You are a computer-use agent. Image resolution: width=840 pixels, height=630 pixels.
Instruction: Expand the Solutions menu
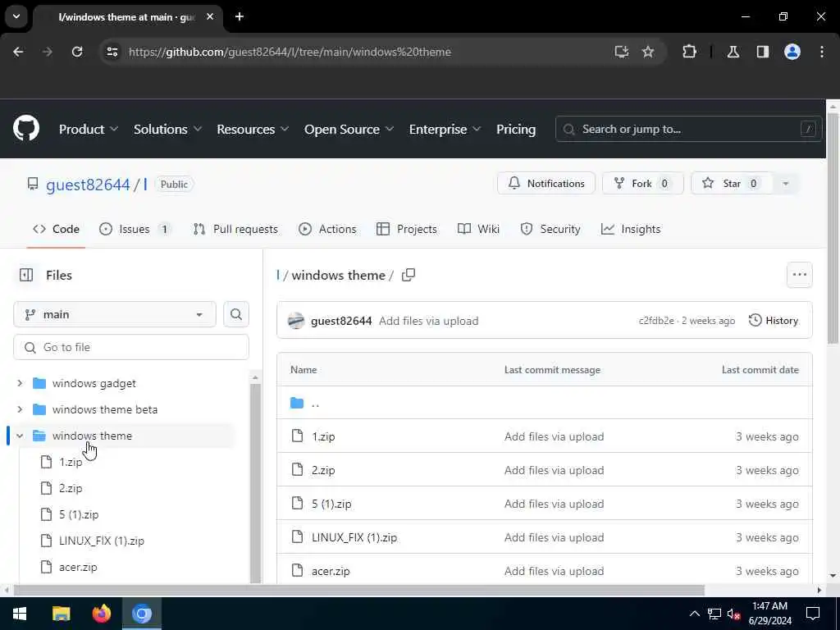(167, 129)
